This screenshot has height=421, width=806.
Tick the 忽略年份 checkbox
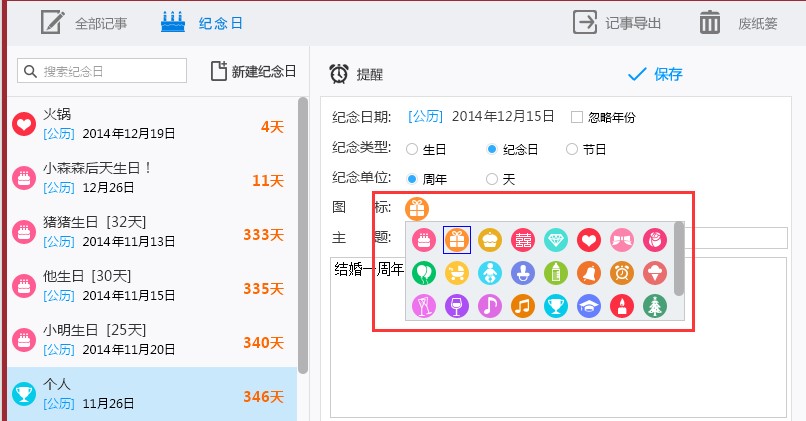tap(577, 117)
